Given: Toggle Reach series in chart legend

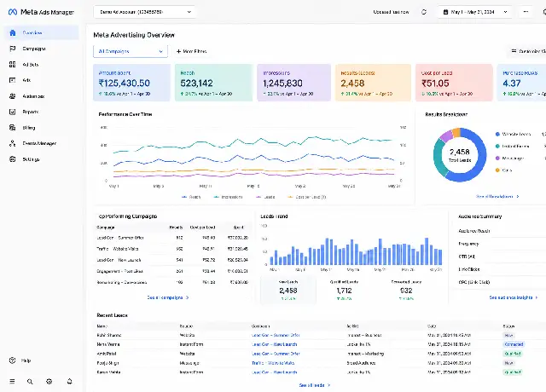Looking at the screenshot, I should tap(191, 197).
